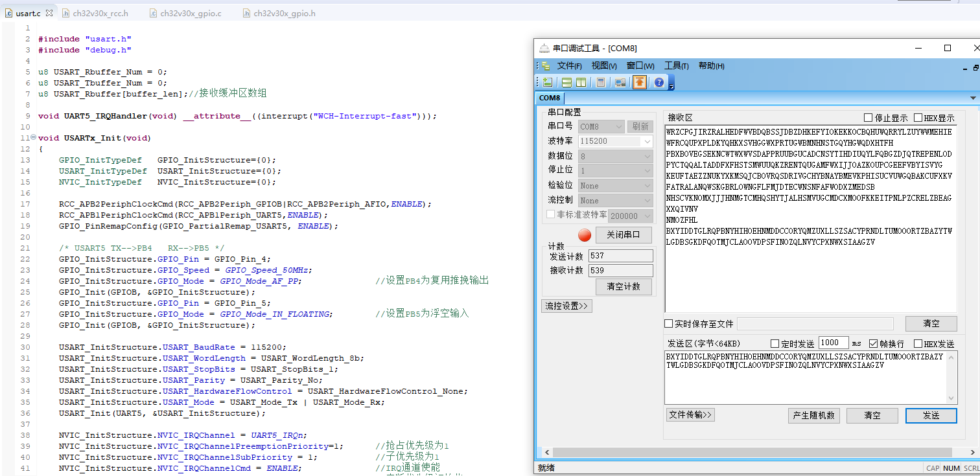Click the new serial connection toolbar icon
Image resolution: width=980 pixels, height=476 pixels.
[548, 82]
